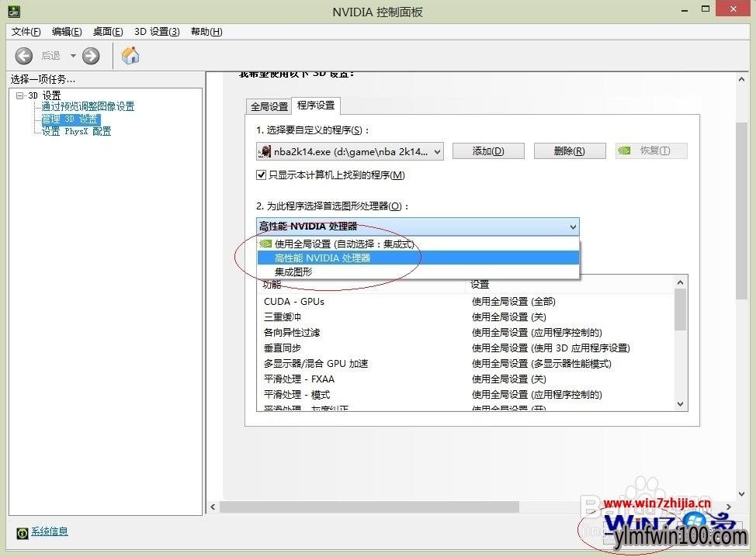756x557 pixels.
Task: Click main panel scroll up arrow
Action: click(741, 79)
